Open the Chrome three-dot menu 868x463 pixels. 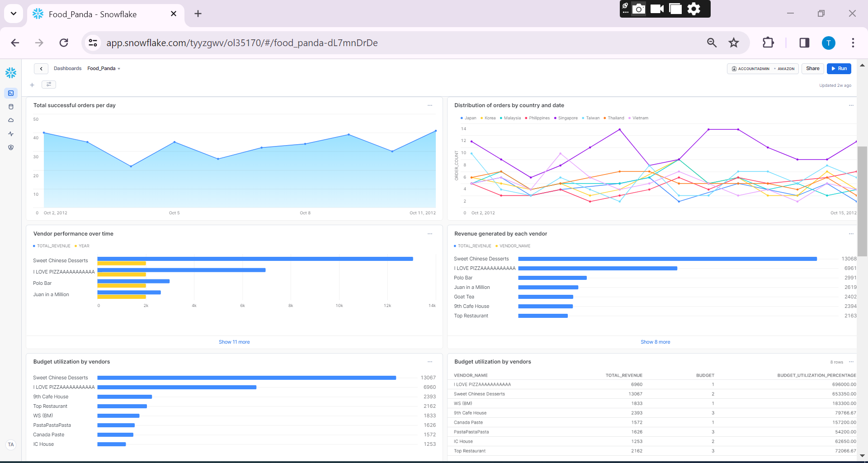pos(853,43)
